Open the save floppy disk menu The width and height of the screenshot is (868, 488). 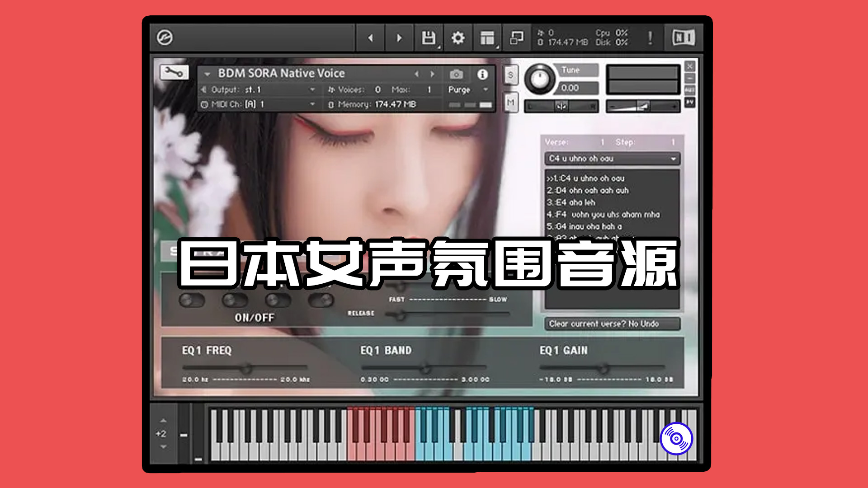click(428, 38)
